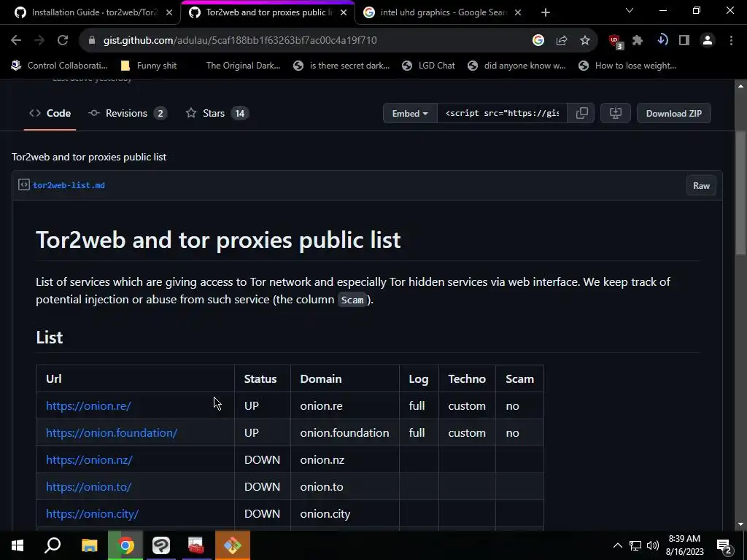
Task: Click the Download ZIP button
Action: (673, 113)
